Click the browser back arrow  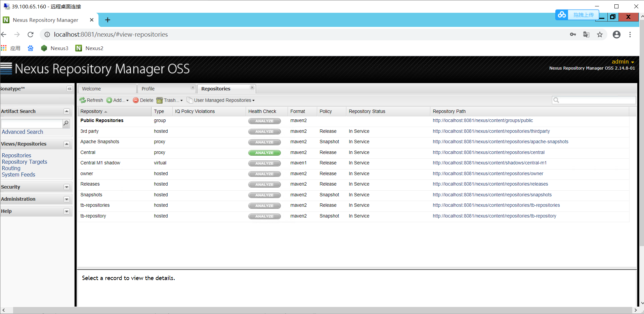click(x=4, y=34)
